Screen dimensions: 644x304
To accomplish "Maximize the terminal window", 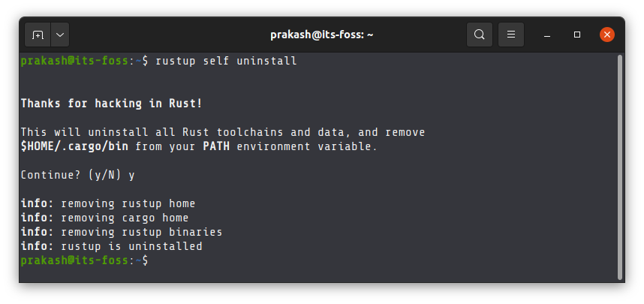I will (577, 35).
